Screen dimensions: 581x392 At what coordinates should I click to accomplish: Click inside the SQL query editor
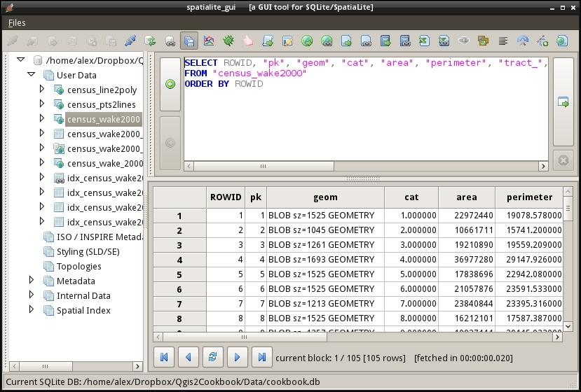(x=366, y=109)
